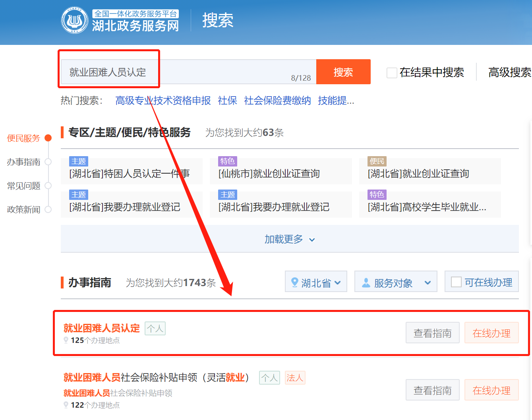This screenshot has height=420, width=532.
Task: Click 在线办理 for 就业困难人员认定
Action: click(x=491, y=333)
